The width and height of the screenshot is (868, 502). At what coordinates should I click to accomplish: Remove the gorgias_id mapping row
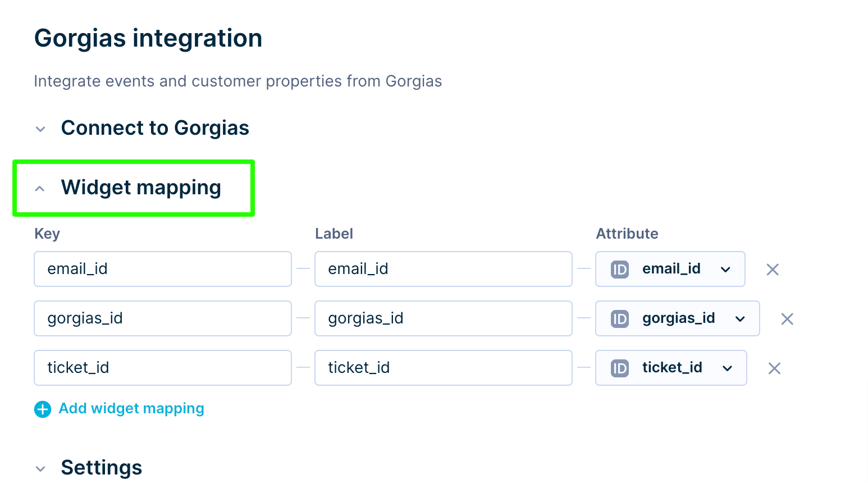pyautogui.click(x=787, y=319)
